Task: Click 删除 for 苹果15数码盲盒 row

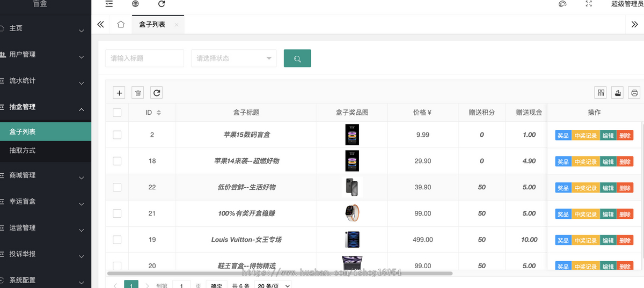Action: click(625, 136)
